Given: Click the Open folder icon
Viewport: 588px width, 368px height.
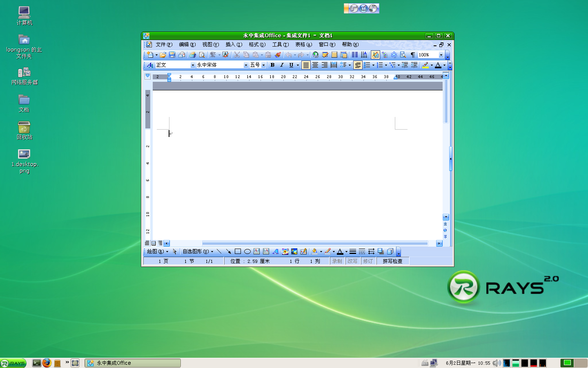Looking at the screenshot, I should (163, 55).
